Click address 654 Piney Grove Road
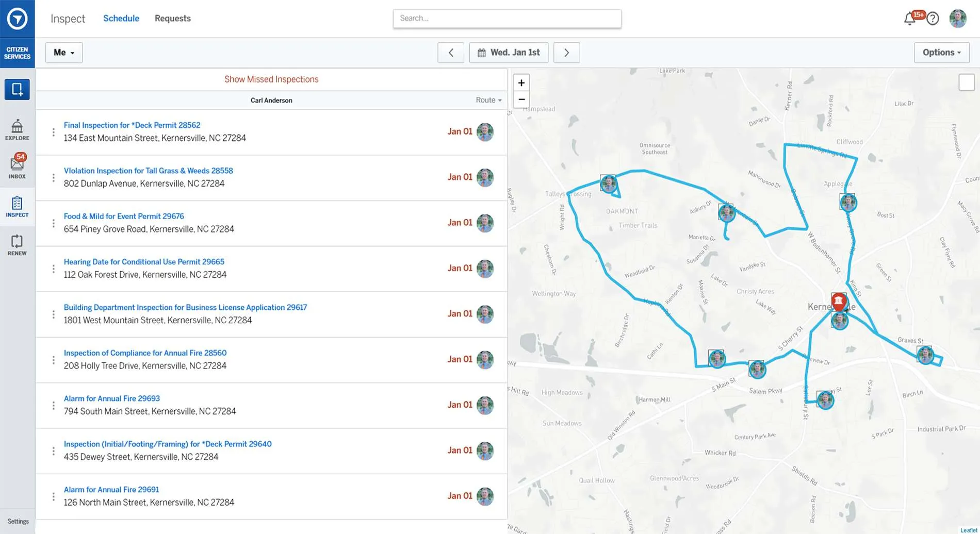Screen dimensions: 980x534 tap(149, 229)
